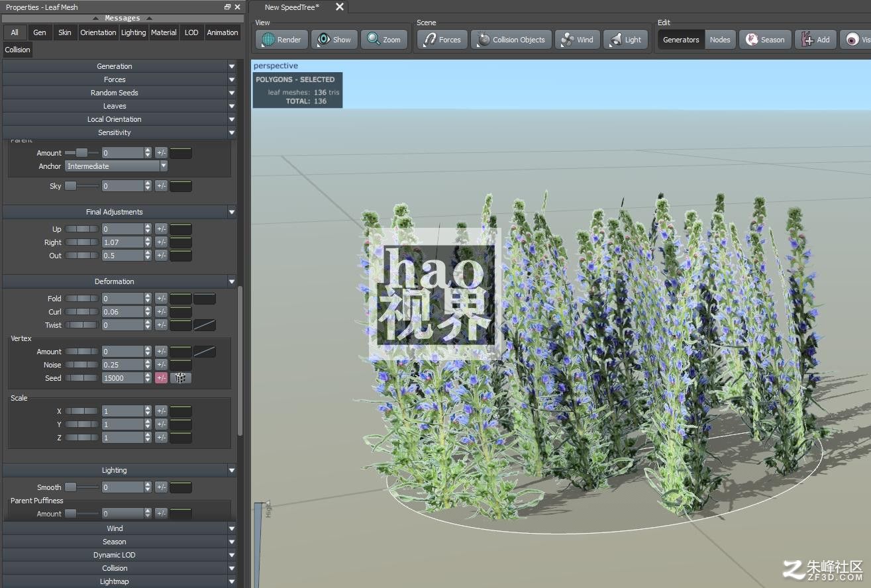Toggle the Out +/- variance button
The height and width of the screenshot is (588, 871).
(161, 256)
